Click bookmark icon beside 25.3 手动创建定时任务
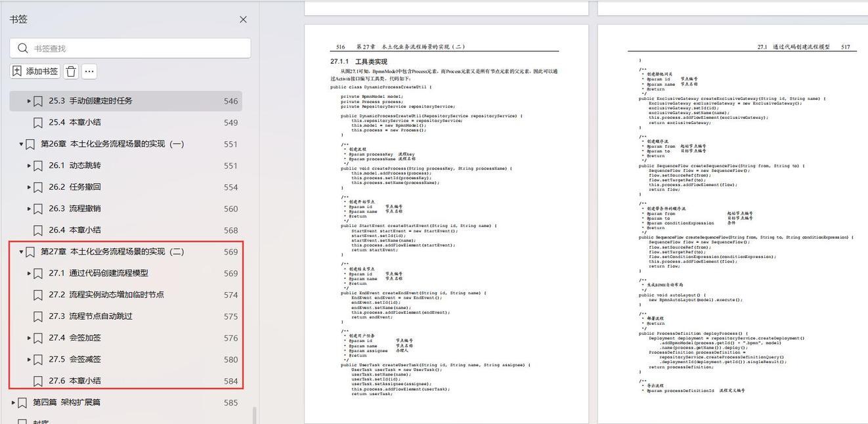 pyautogui.click(x=38, y=101)
